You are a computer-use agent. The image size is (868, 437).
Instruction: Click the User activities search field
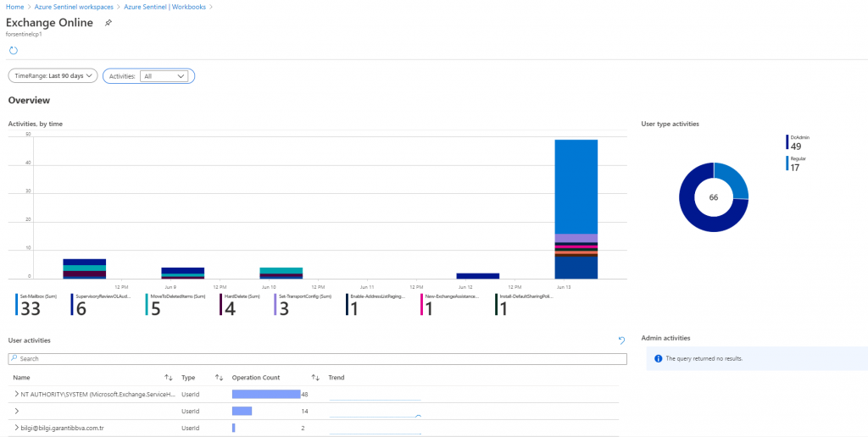[x=317, y=358]
